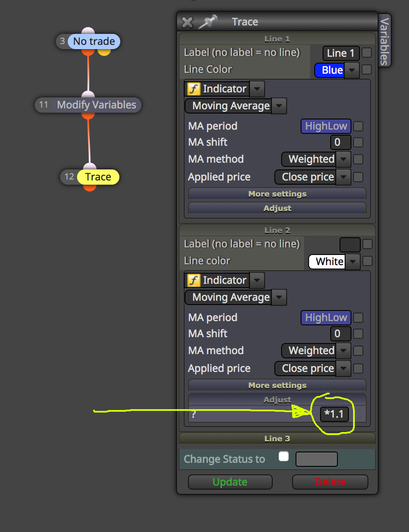The image size is (409, 532).
Task: Click Line 1 MA shift value field
Action: [x=340, y=142]
